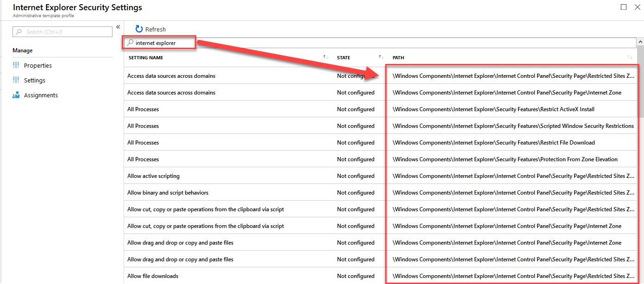Click "Not configured" in the Scripted Window Security Restrictions row

(356, 126)
